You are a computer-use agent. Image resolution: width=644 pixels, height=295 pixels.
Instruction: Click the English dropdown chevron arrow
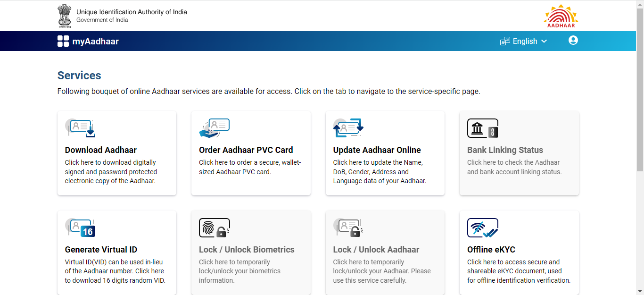[x=544, y=41]
